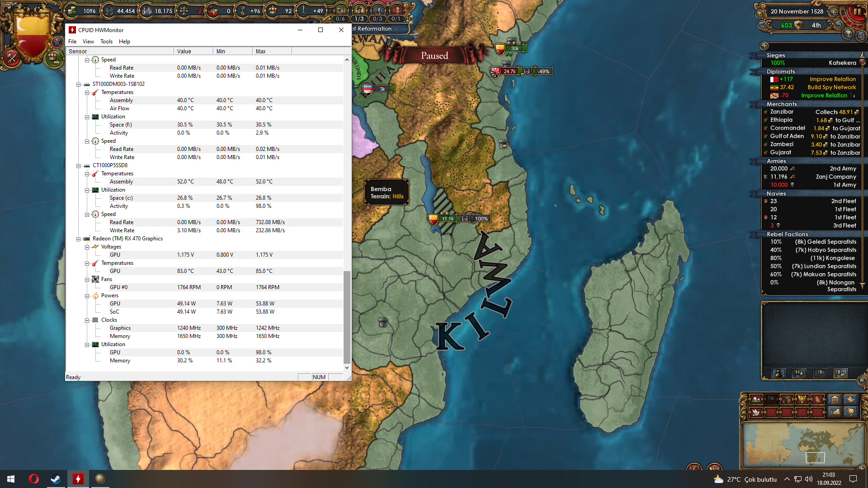The width and height of the screenshot is (868, 488).
Task: Click the HWMonitor vertical scrollbar thumb
Action: pyautogui.click(x=347, y=316)
